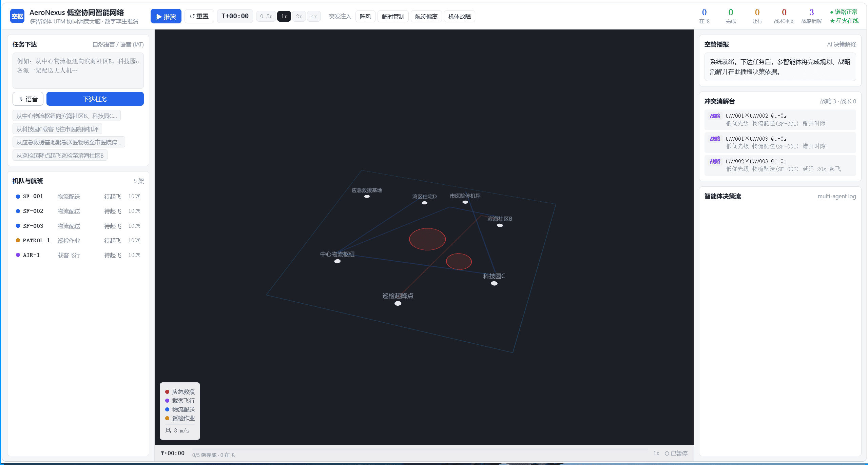
Task: Click 科技园C node on map
Action: (x=494, y=283)
